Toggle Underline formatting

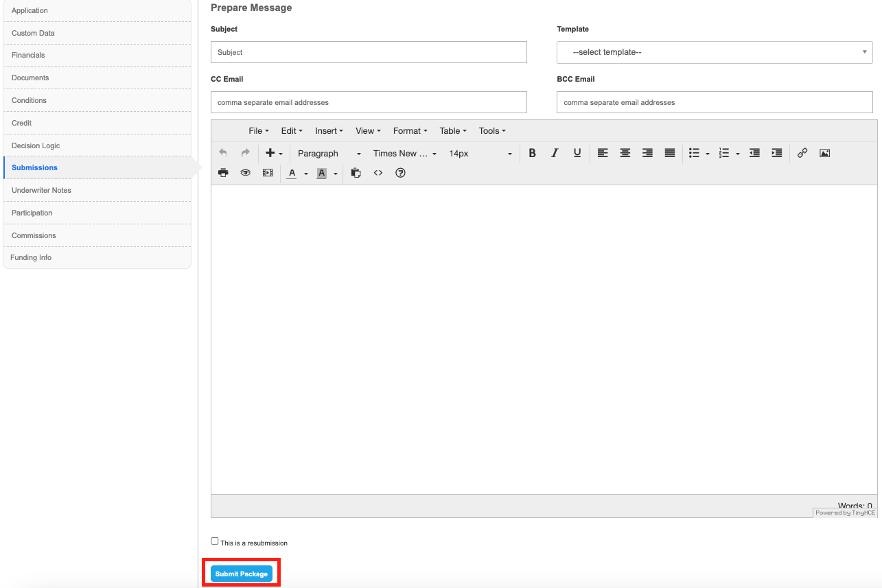click(x=577, y=153)
